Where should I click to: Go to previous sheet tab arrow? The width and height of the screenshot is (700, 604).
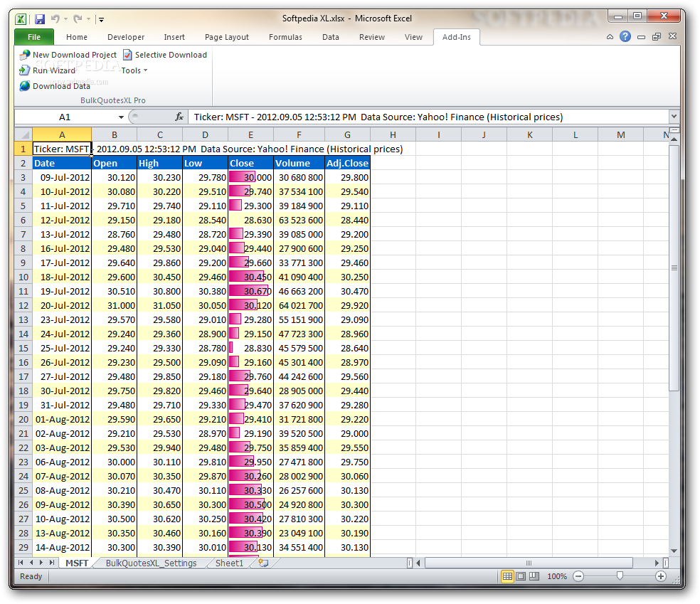pyautogui.click(x=31, y=563)
